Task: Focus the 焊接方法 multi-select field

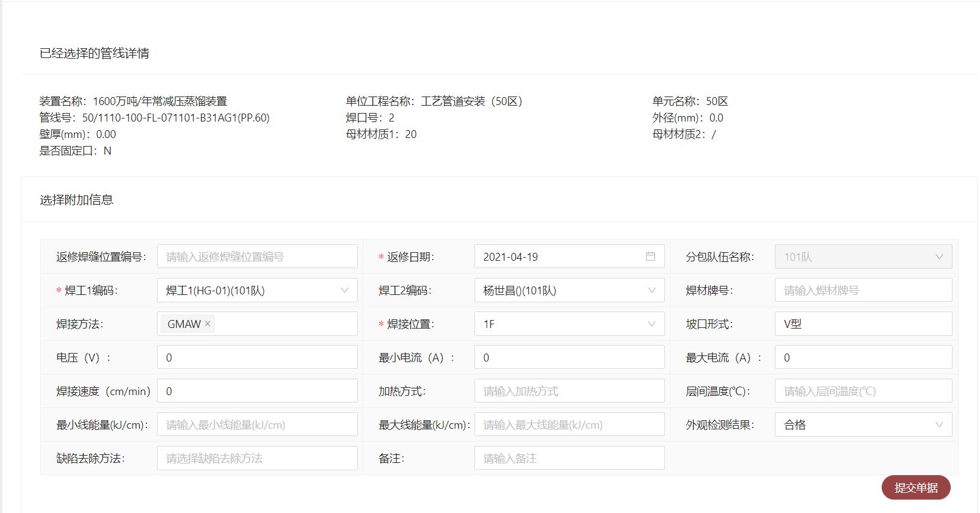Action: (x=257, y=324)
